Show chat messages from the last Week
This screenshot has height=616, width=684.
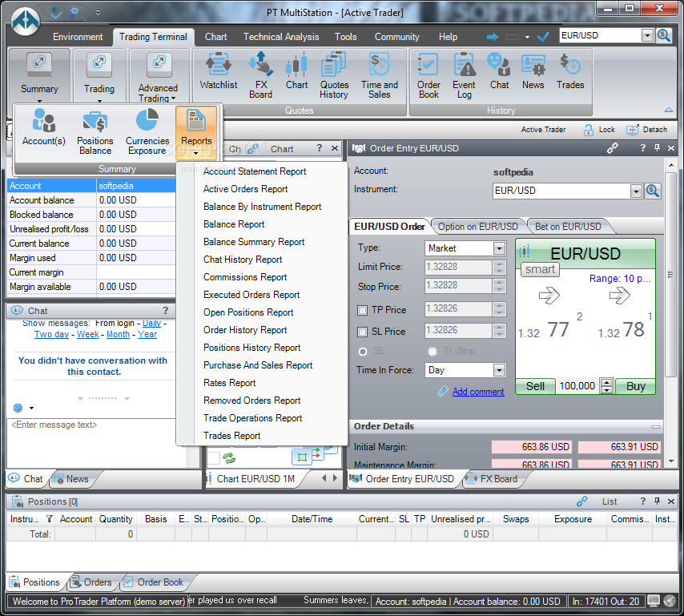87,334
